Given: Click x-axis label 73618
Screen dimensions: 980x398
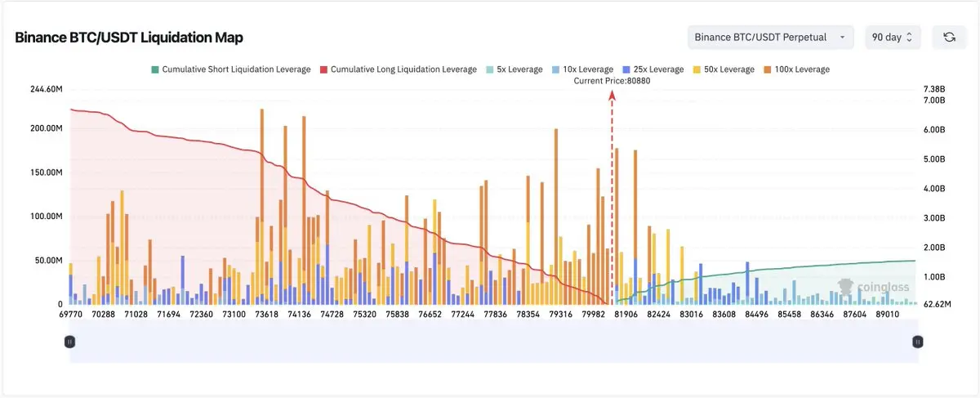Looking at the screenshot, I should (267, 314).
